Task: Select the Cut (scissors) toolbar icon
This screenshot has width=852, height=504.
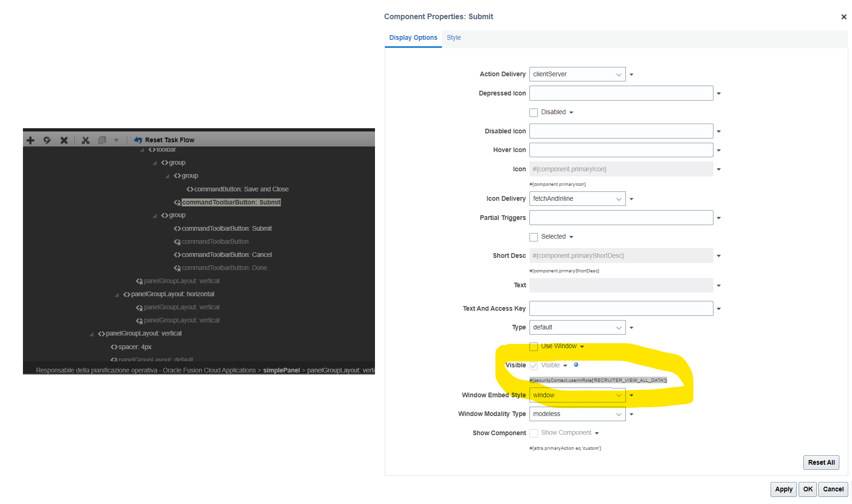Action: coord(86,140)
